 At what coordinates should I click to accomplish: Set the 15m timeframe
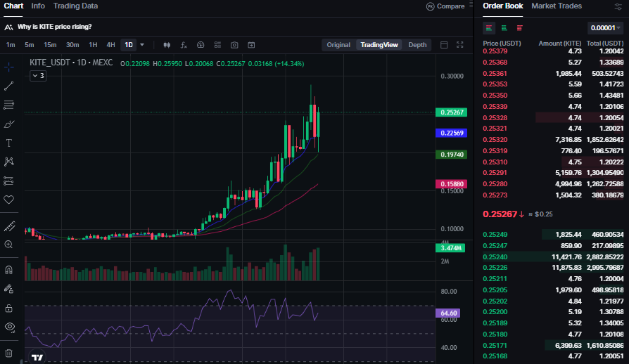tap(50, 45)
